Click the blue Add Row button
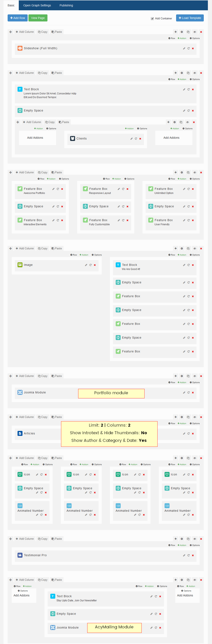 click(18, 18)
